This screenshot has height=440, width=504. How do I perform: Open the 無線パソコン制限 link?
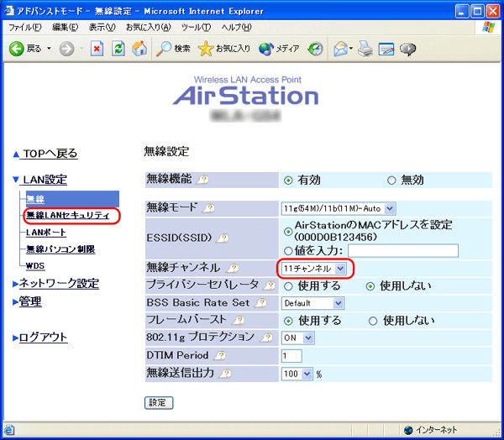[x=60, y=249]
